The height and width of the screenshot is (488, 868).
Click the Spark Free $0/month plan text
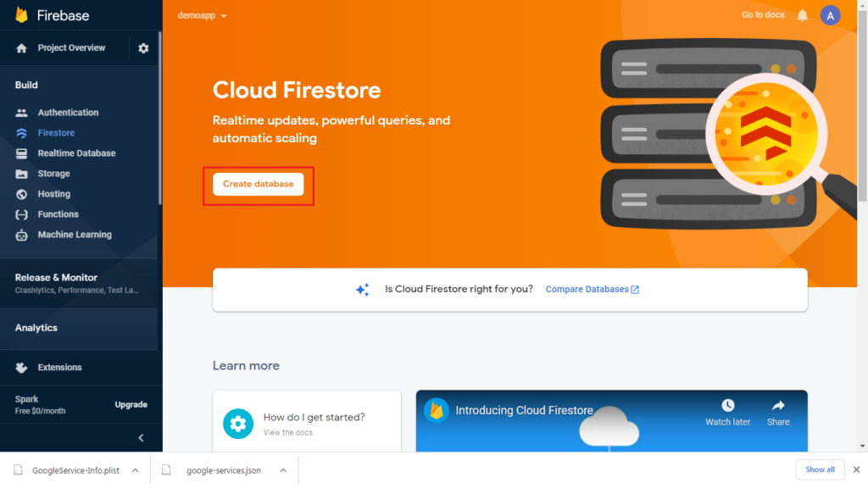pos(40,404)
